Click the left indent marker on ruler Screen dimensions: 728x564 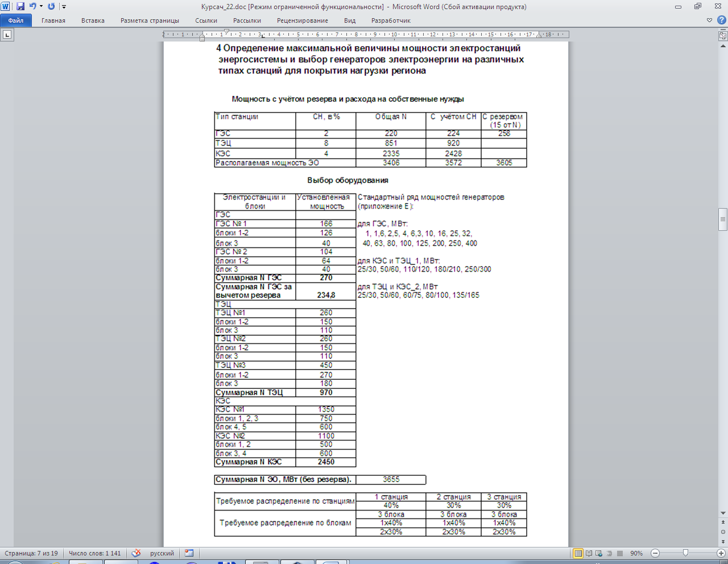click(x=202, y=39)
